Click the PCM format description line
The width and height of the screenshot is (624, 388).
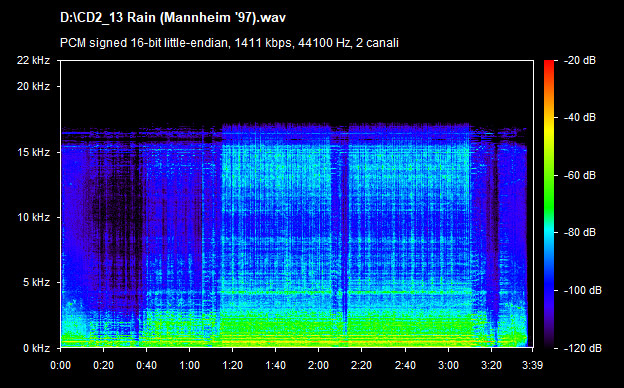click(229, 43)
